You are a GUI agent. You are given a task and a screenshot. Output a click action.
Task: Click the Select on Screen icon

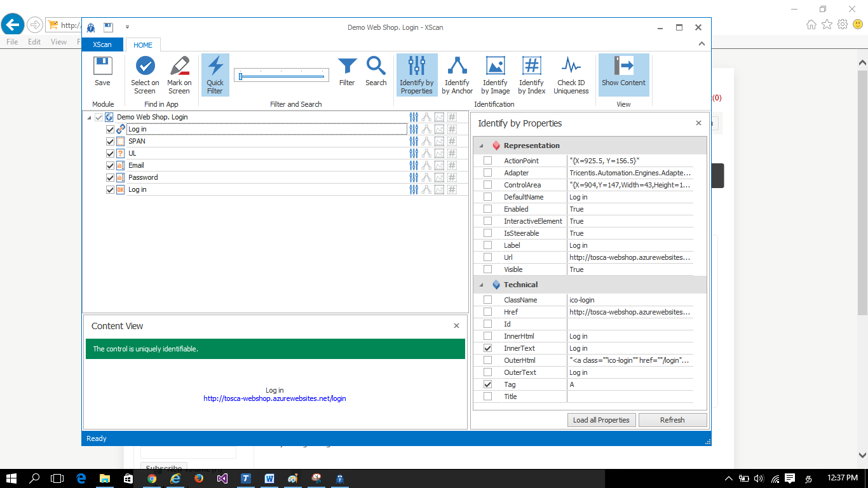(144, 74)
